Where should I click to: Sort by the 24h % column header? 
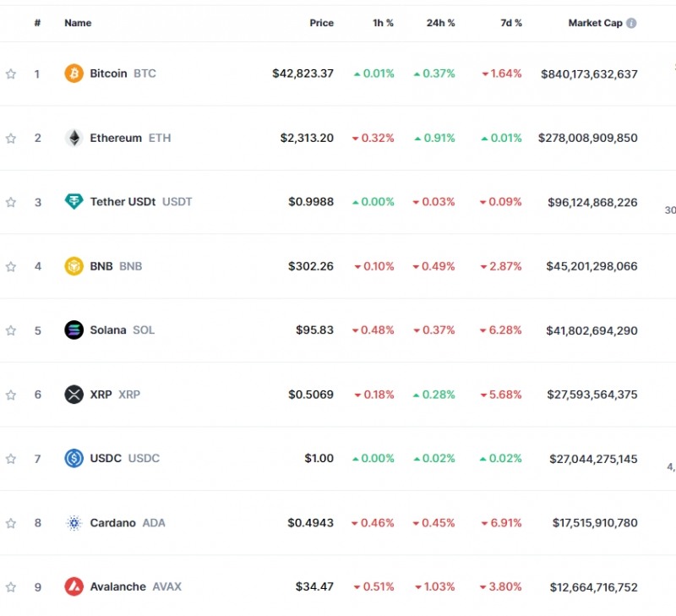tap(440, 24)
